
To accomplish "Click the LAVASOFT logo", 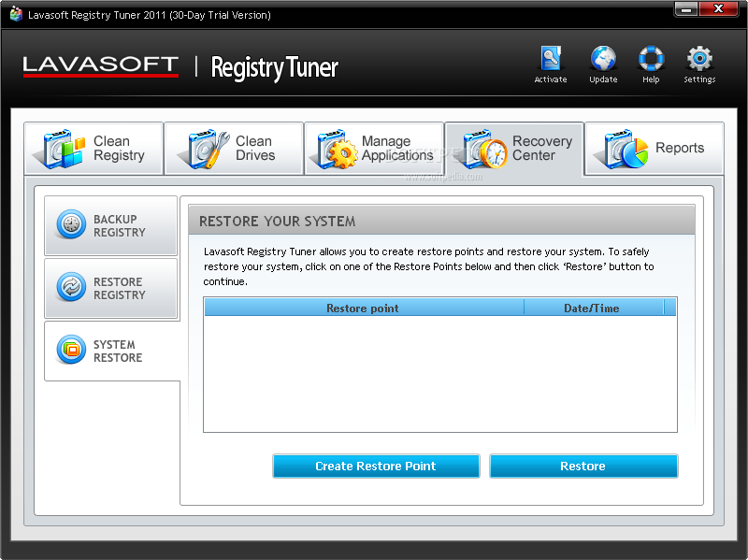I will [101, 65].
